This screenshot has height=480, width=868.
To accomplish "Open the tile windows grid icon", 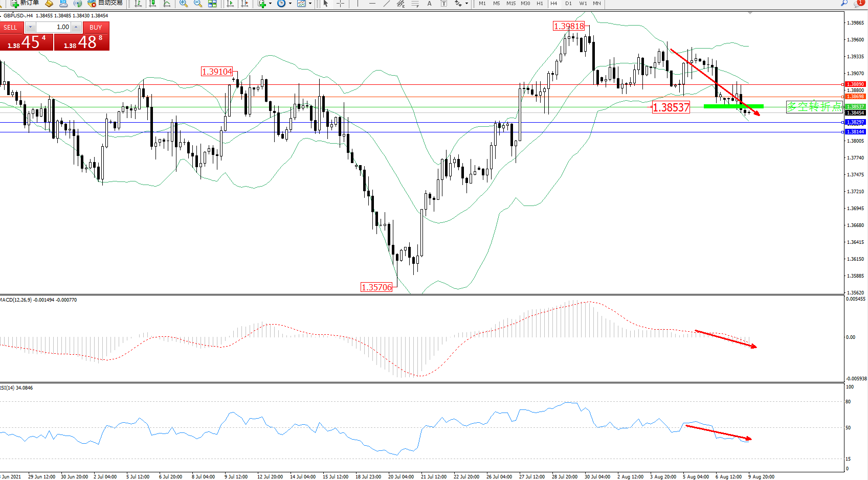I will pyautogui.click(x=212, y=4).
